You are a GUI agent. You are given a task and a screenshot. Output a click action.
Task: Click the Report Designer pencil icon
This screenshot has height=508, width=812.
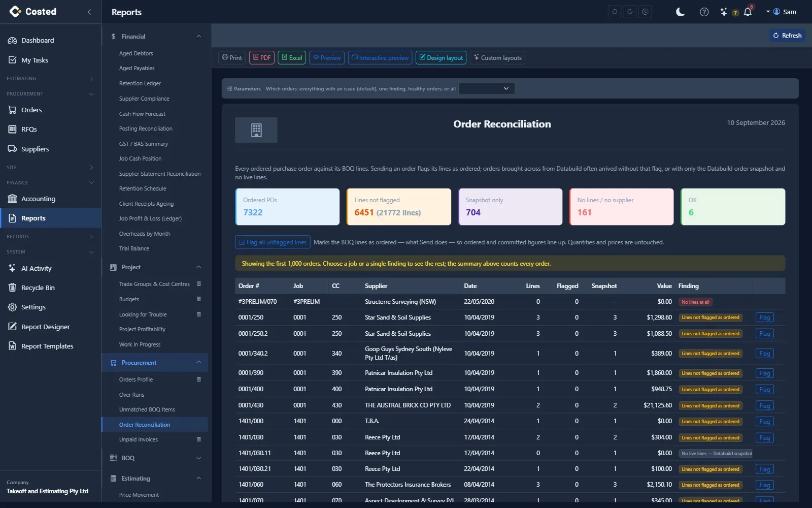point(12,327)
